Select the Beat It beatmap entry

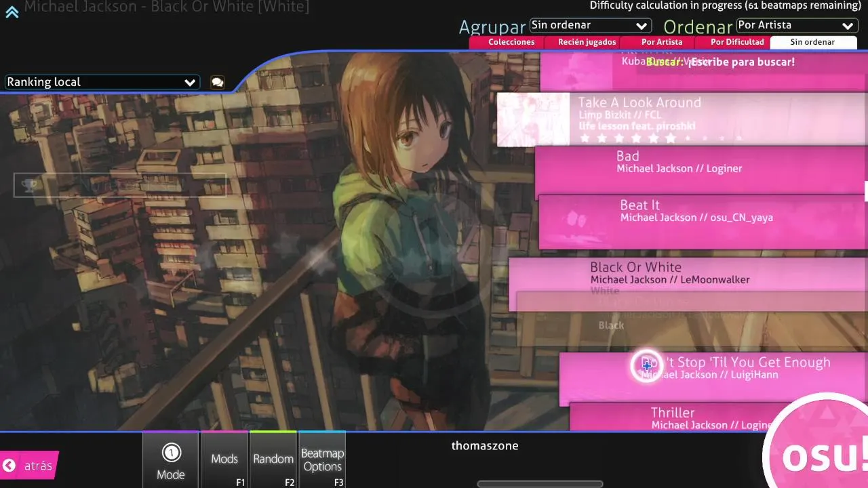703,222
